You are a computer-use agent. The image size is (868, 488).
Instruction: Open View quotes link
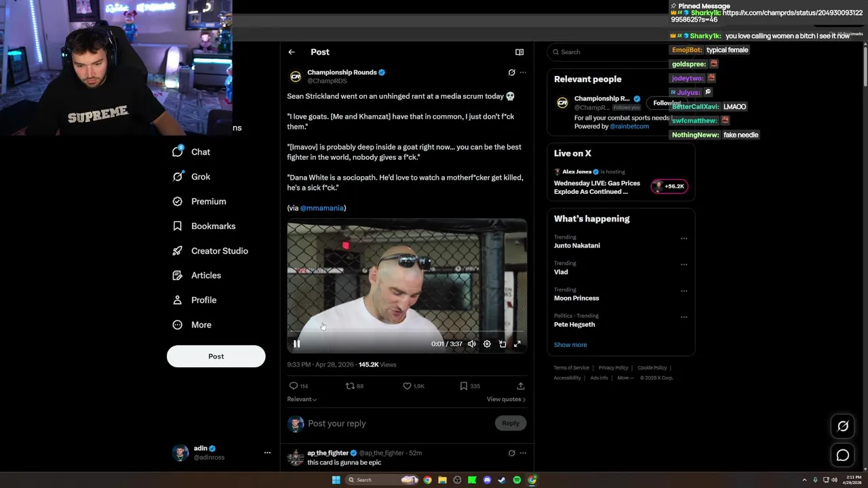click(506, 399)
